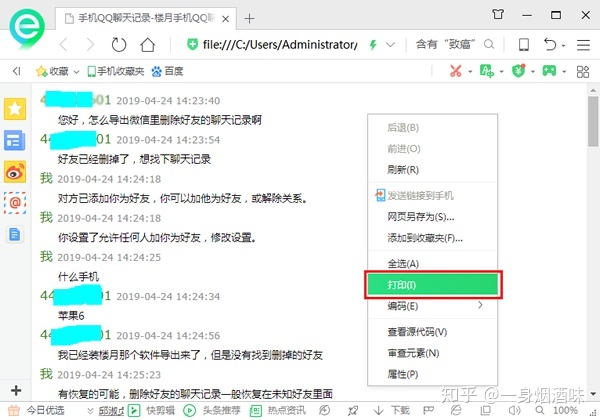This screenshot has width=600, height=420.
Task: Click the vertical scrollbar thumb
Action: pyautogui.click(x=593, y=121)
